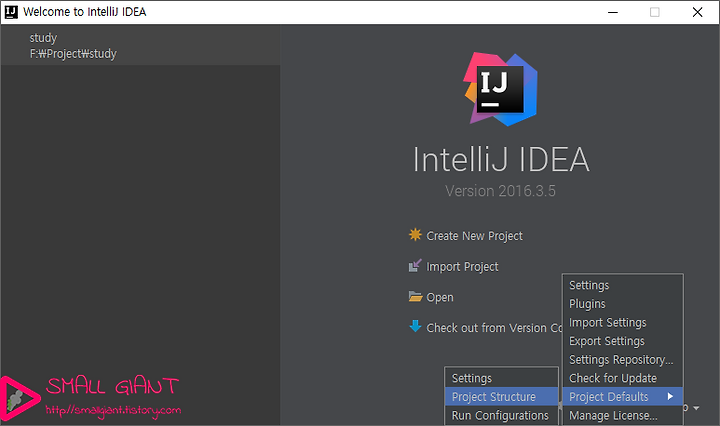Screen dimensions: 720x426
Task: Choose Export Settings menu entry
Action: click(x=623, y=341)
